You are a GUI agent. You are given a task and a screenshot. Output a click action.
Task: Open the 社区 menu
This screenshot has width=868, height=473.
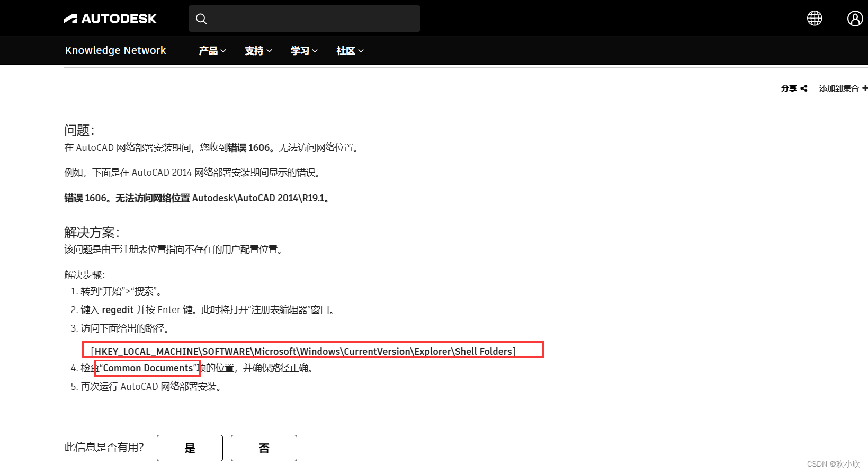pos(350,51)
